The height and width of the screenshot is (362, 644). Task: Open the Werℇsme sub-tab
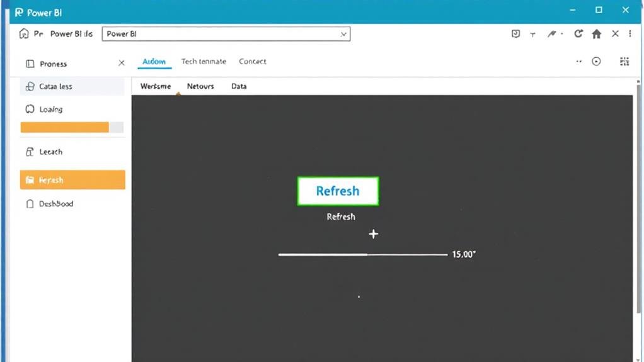(x=156, y=86)
